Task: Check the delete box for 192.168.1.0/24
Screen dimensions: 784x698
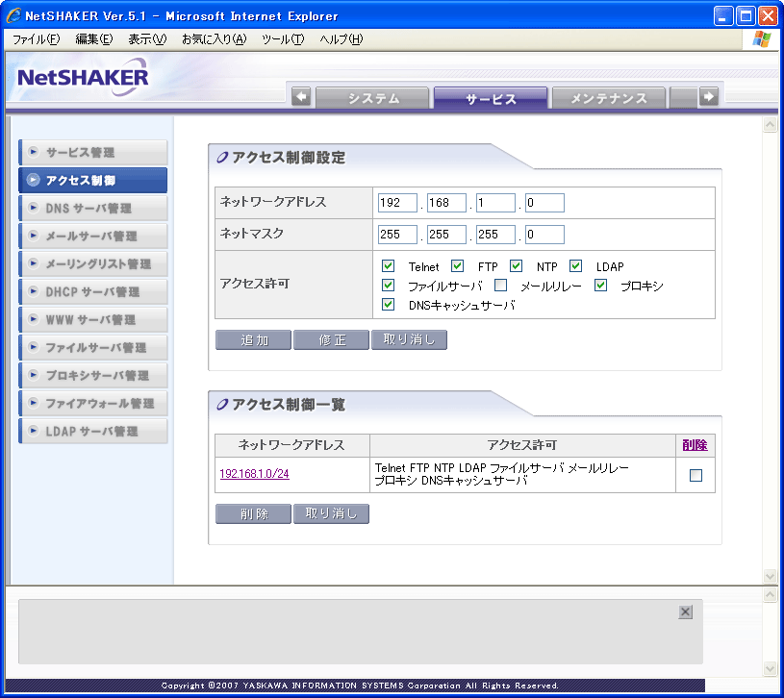Action: click(695, 475)
